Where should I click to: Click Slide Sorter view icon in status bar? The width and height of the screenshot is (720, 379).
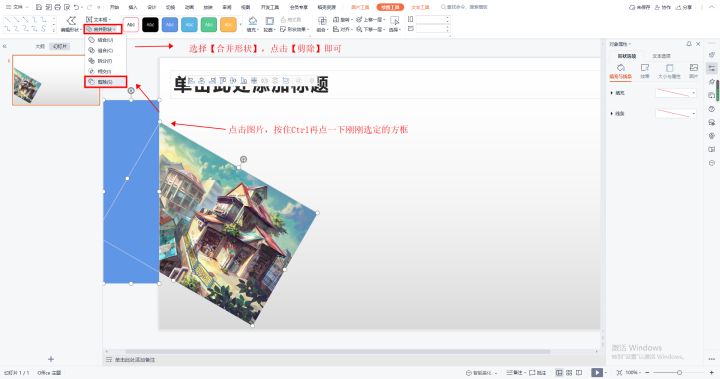(569, 373)
